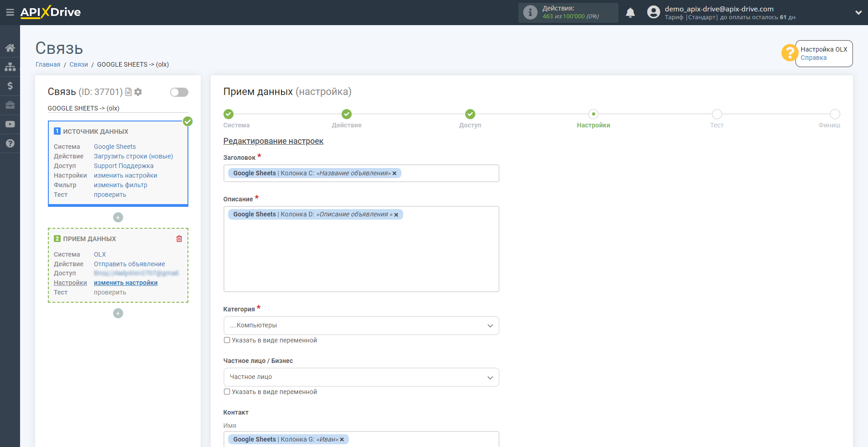Open Support Поддержка access link
Viewport: 868px width, 447px height.
[x=124, y=166]
